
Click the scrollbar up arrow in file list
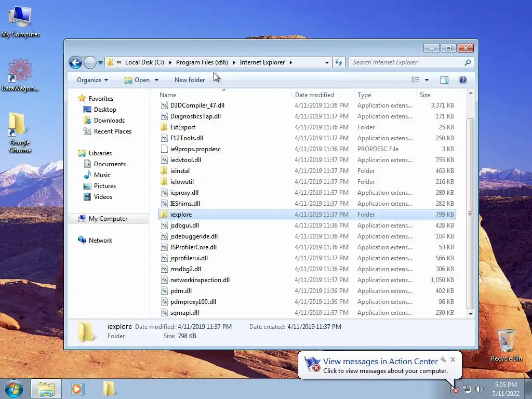(x=471, y=94)
